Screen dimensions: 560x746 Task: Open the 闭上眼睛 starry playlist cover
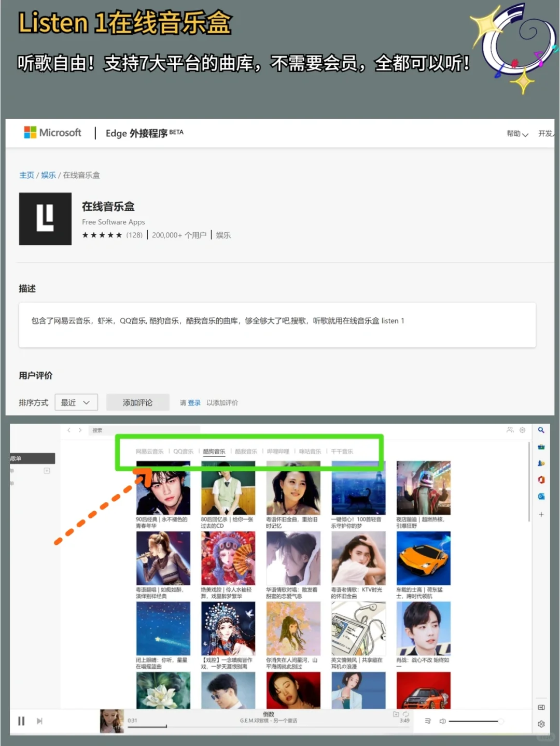point(163,629)
